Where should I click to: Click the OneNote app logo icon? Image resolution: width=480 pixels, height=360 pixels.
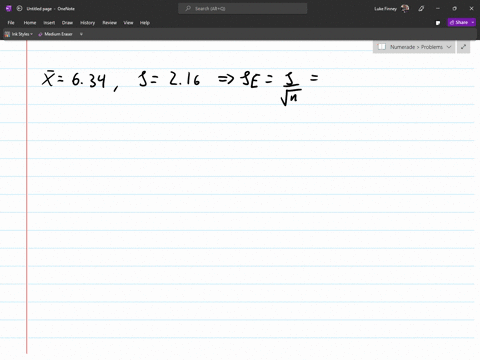(9, 9)
